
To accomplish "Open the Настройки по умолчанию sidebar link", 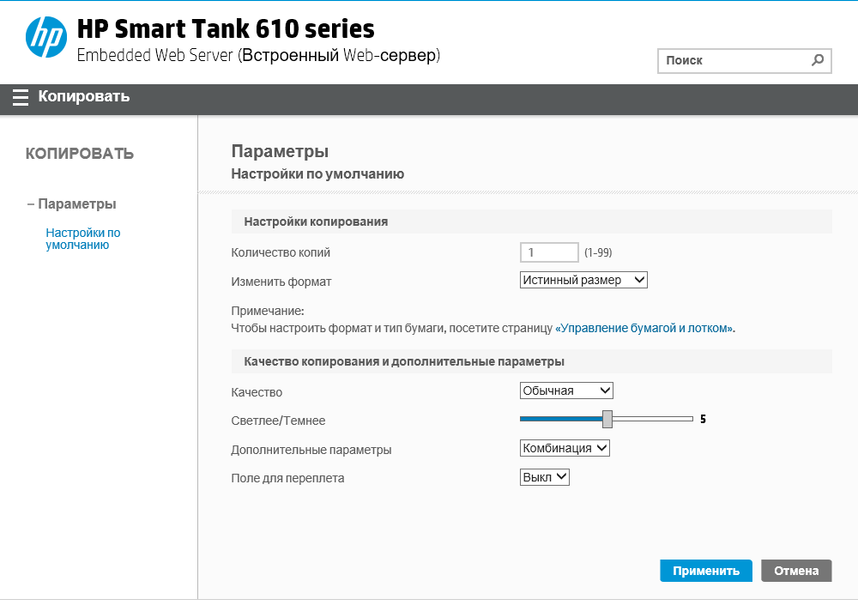I will pos(83,238).
